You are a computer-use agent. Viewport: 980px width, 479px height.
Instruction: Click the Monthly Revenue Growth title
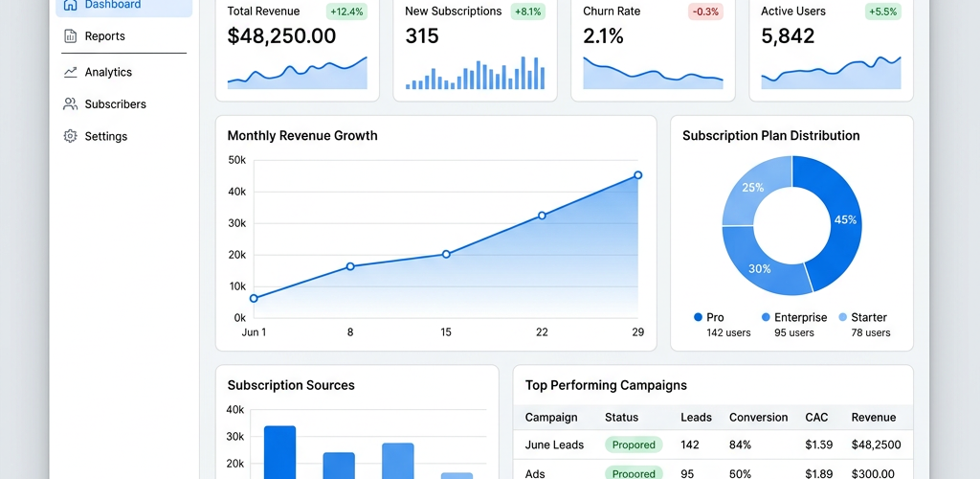tap(302, 136)
